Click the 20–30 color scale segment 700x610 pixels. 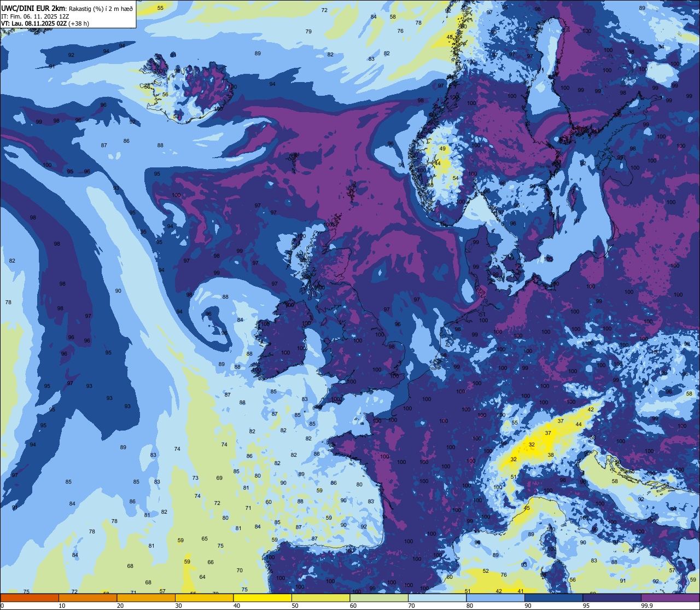pyautogui.click(x=146, y=598)
